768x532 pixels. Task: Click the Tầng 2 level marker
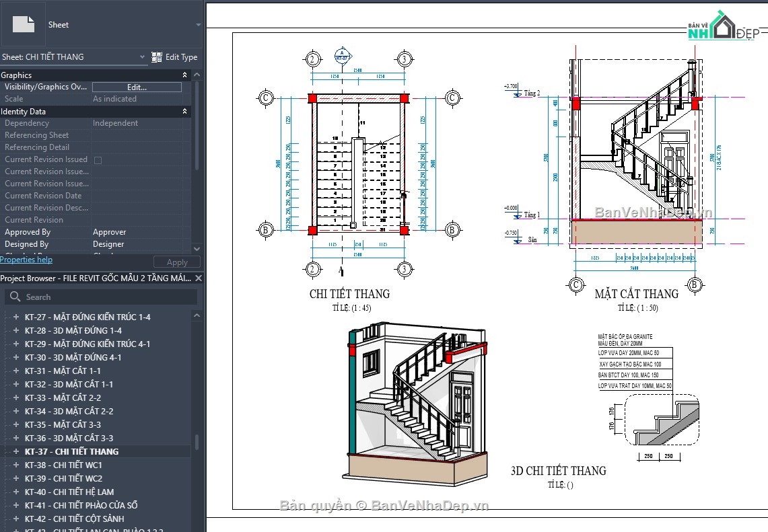tap(522, 90)
